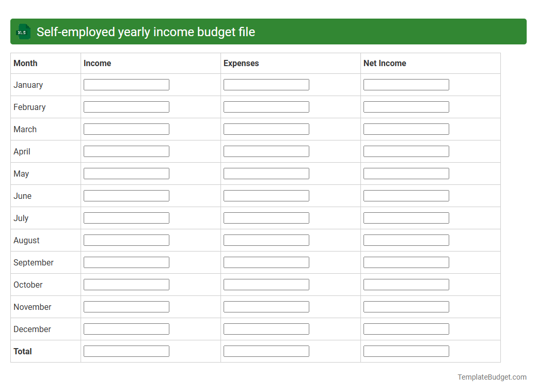This screenshot has width=537, height=392.
Task: Click the August Income field
Action: 126,240
